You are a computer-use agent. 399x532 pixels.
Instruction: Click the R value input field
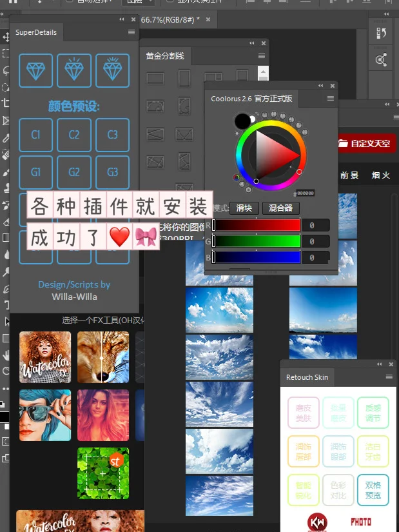pos(316,225)
